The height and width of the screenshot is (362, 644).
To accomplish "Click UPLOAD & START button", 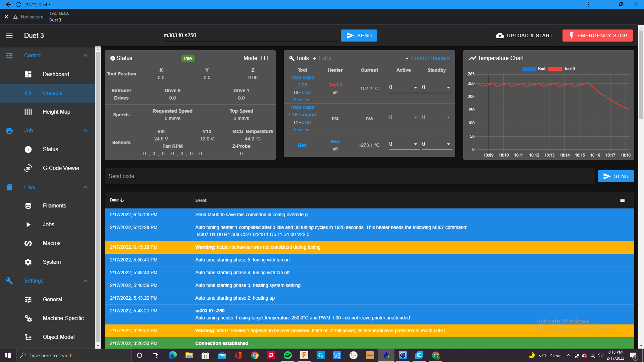I will tap(524, 36).
